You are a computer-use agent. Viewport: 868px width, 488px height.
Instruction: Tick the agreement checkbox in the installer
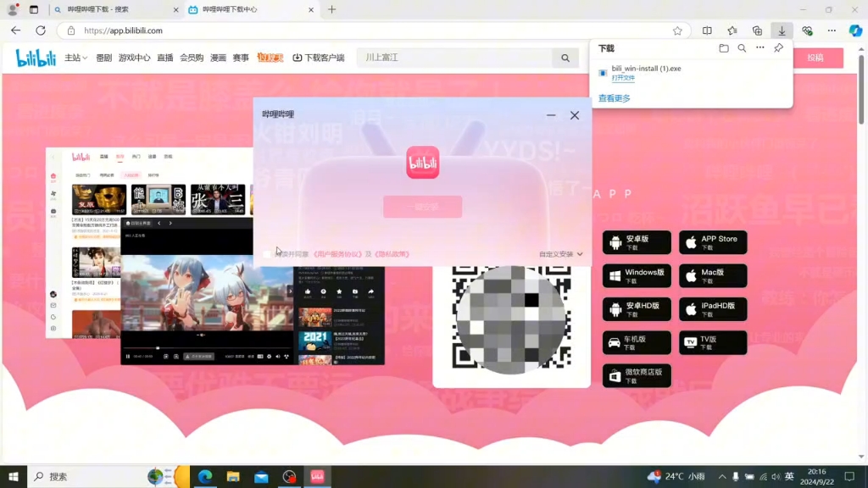(267, 254)
